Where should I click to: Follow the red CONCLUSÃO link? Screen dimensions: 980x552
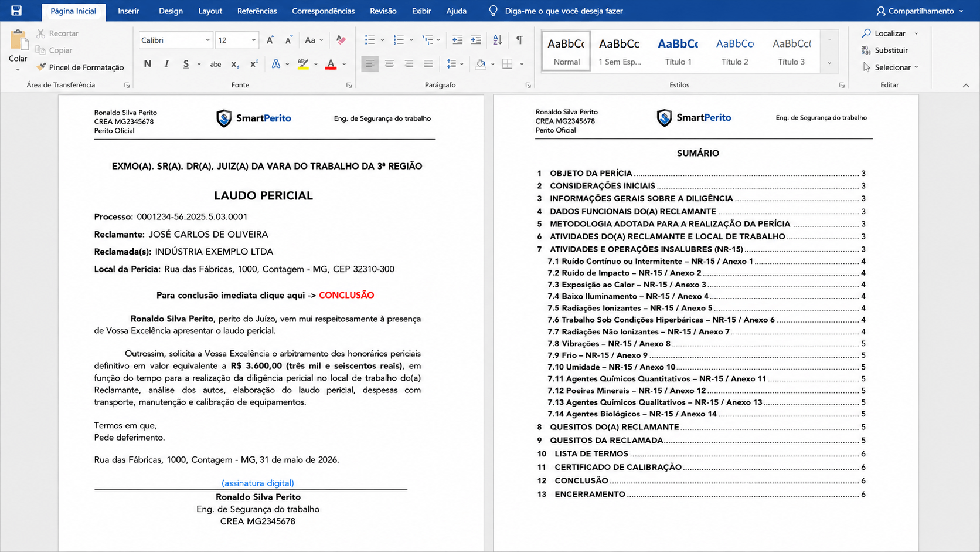pyautogui.click(x=346, y=295)
